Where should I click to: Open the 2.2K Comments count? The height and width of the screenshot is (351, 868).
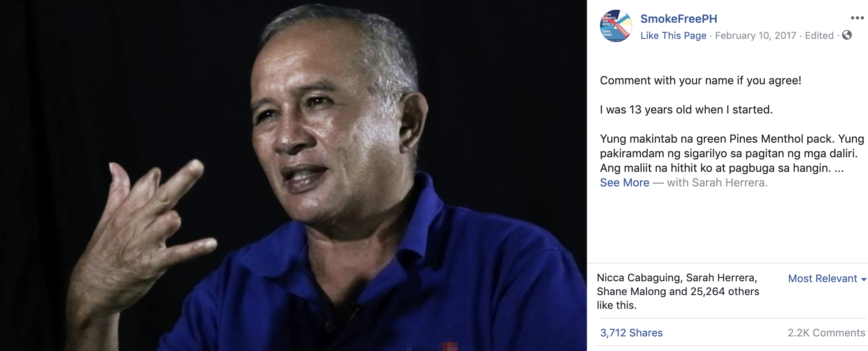(x=826, y=333)
